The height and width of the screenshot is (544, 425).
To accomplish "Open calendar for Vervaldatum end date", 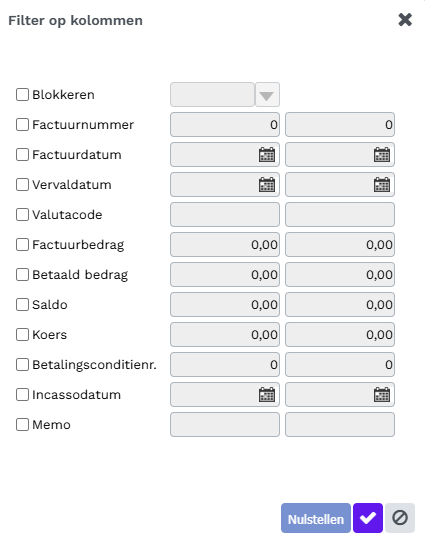I will [x=382, y=185].
